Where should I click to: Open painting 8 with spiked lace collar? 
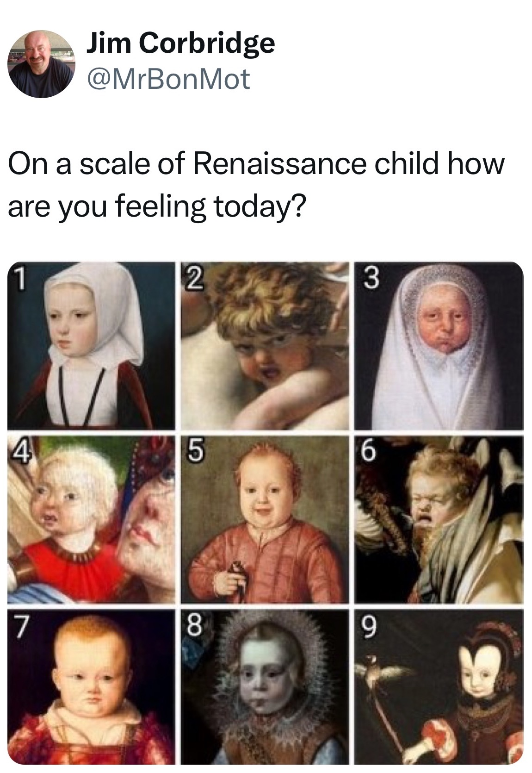pos(265,687)
